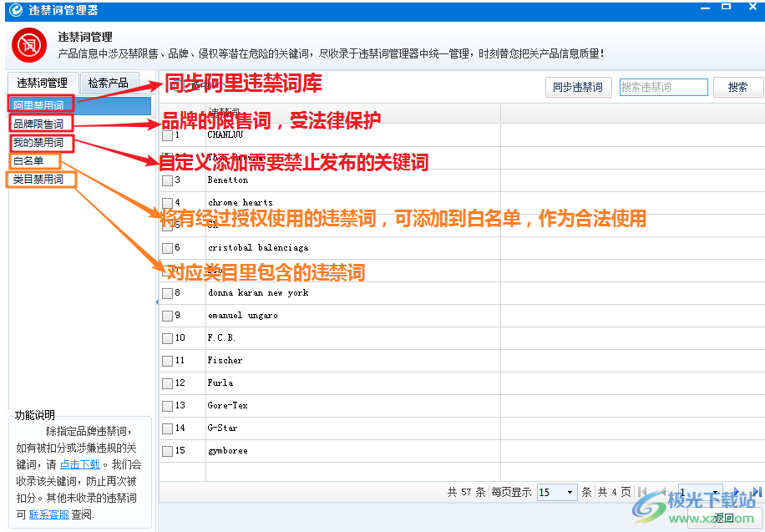The height and width of the screenshot is (532, 765).
Task: Select 我的禁用词 in the left list
Action: pos(38,143)
